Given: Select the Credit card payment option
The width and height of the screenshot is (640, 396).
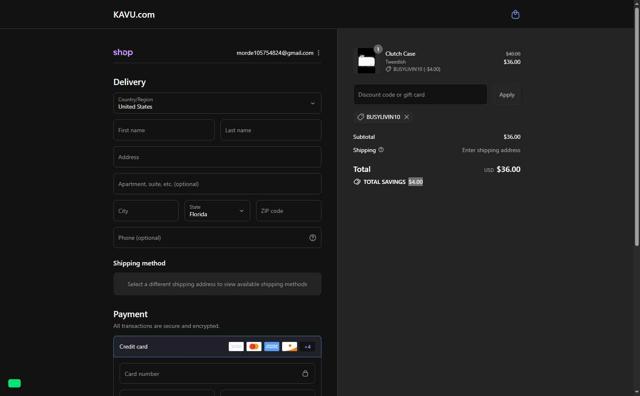Looking at the screenshot, I should [217, 347].
